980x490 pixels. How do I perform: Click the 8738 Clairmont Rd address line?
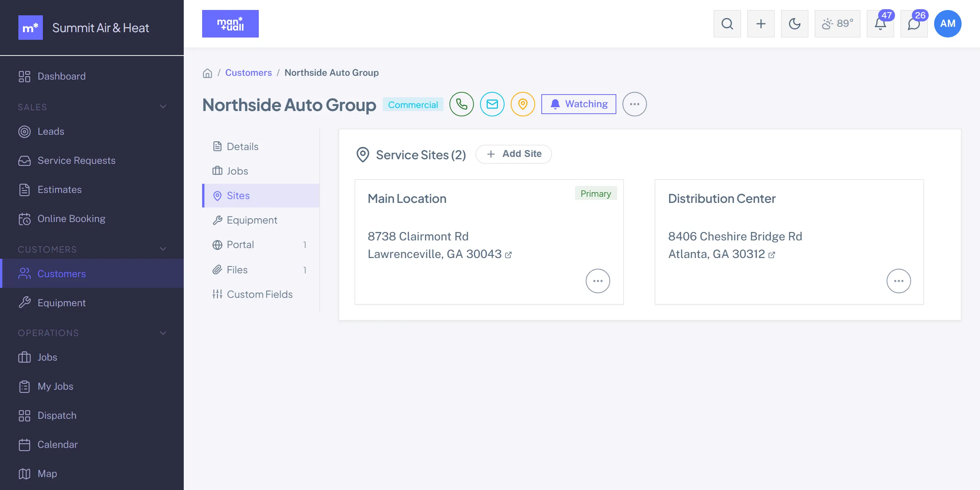tap(418, 236)
